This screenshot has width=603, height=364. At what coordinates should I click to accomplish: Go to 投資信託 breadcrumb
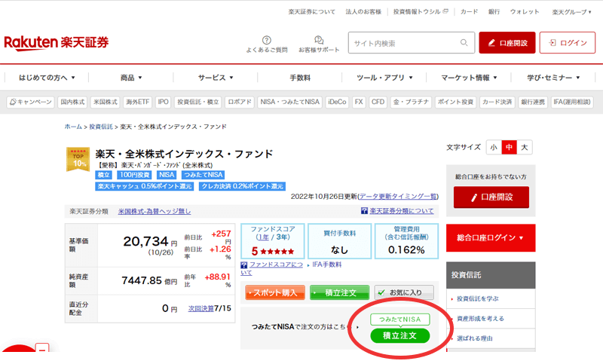point(101,127)
